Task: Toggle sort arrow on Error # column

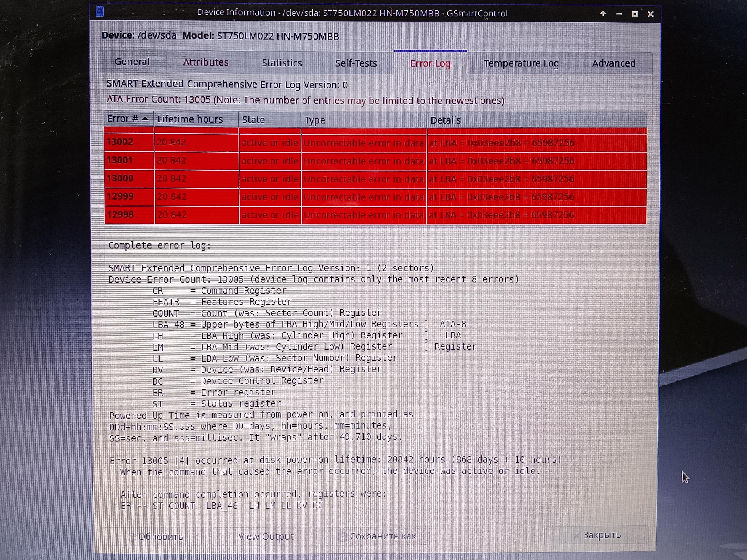Action: tap(145, 119)
